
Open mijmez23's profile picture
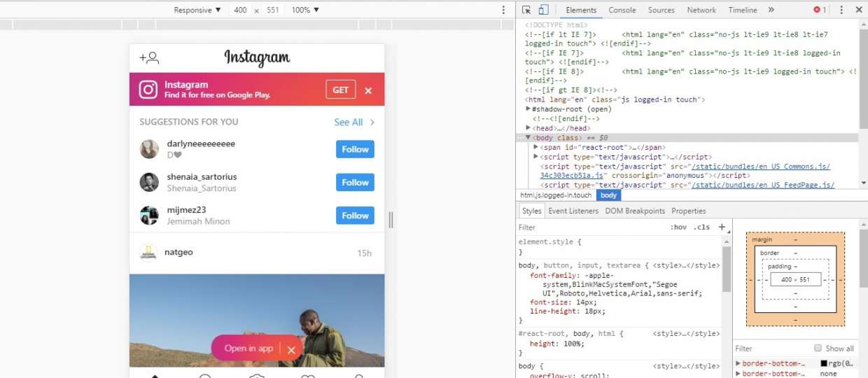[x=149, y=215]
